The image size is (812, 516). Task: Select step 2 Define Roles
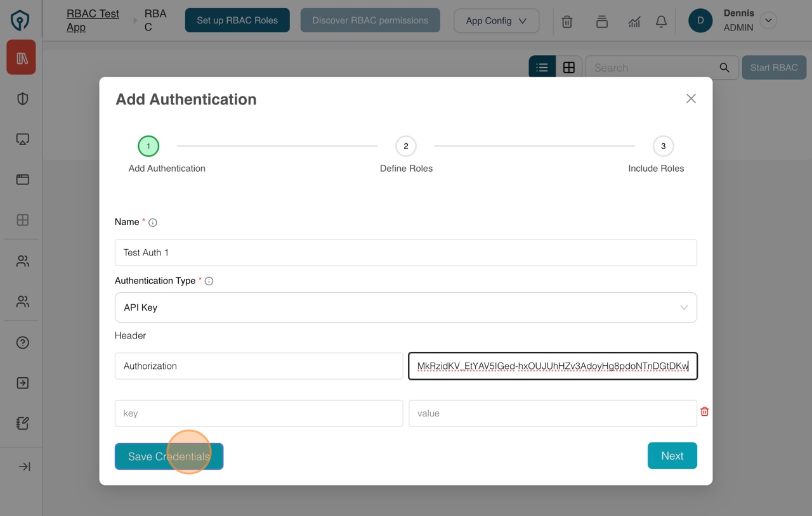tap(406, 146)
